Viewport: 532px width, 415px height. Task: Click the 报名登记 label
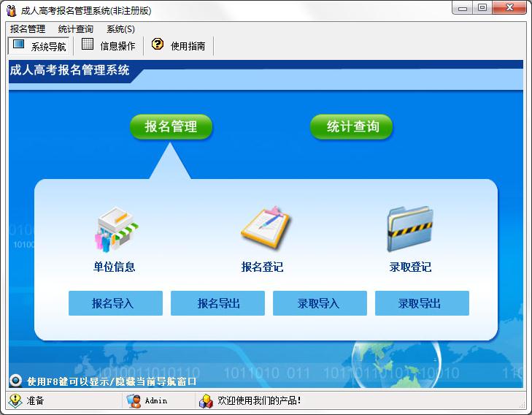[x=262, y=267]
